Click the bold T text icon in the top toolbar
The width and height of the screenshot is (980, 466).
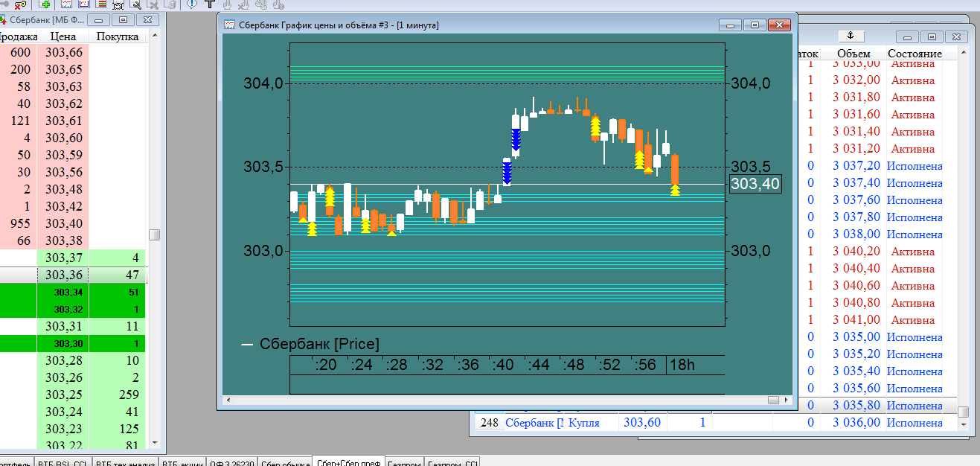click(x=210, y=4)
